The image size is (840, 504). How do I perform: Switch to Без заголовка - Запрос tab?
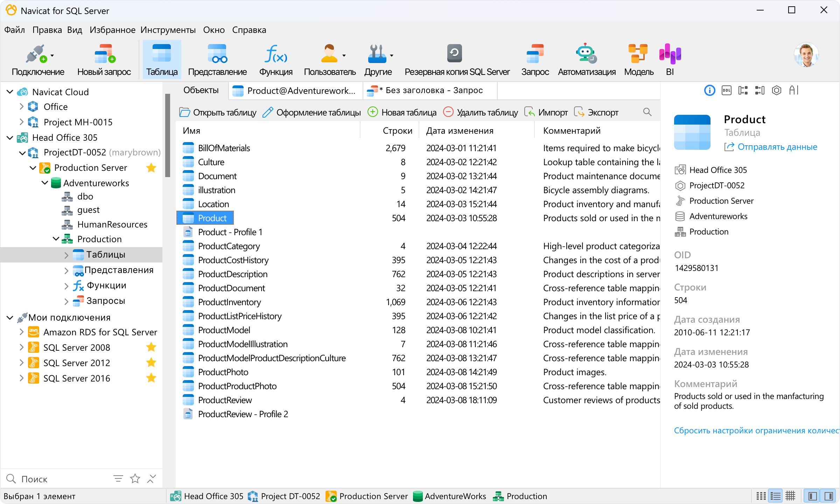(x=430, y=90)
